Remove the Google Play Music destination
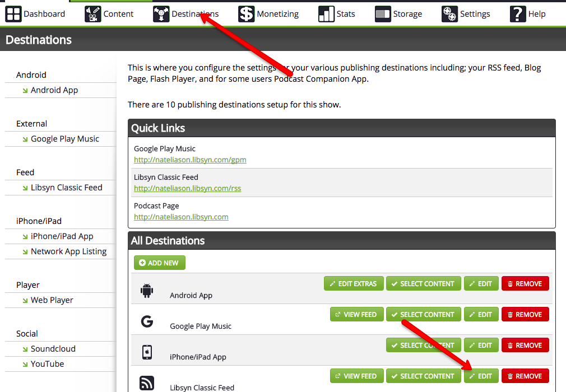 pos(525,315)
